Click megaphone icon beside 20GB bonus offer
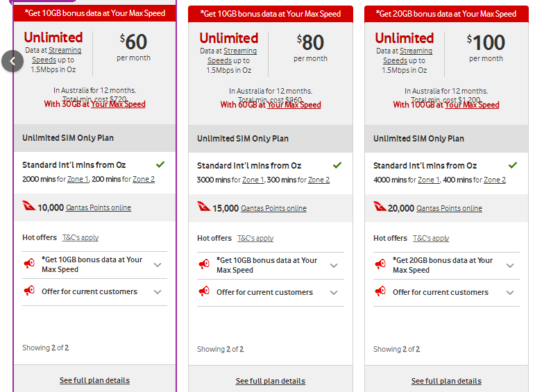Viewport: 535px width, 392px height. click(380, 264)
